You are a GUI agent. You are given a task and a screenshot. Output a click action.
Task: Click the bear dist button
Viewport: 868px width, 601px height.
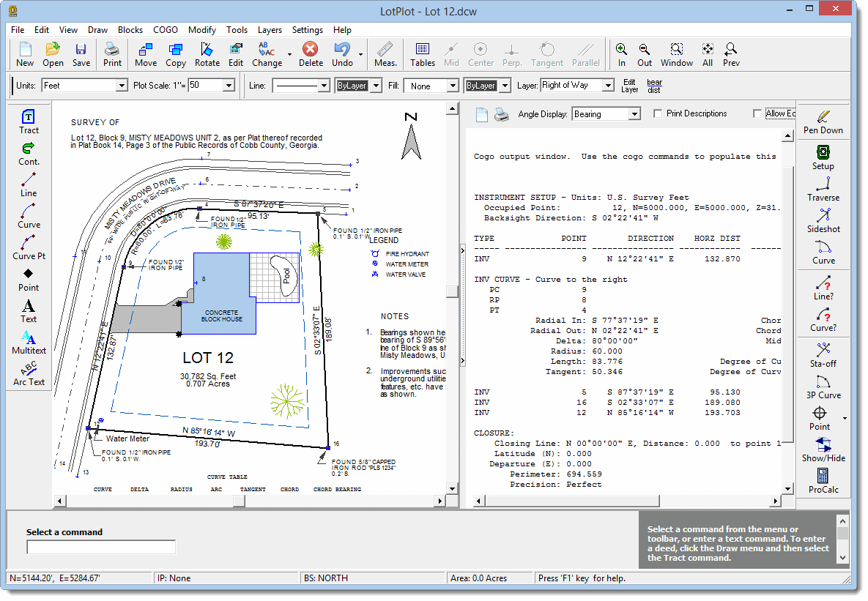(x=654, y=86)
